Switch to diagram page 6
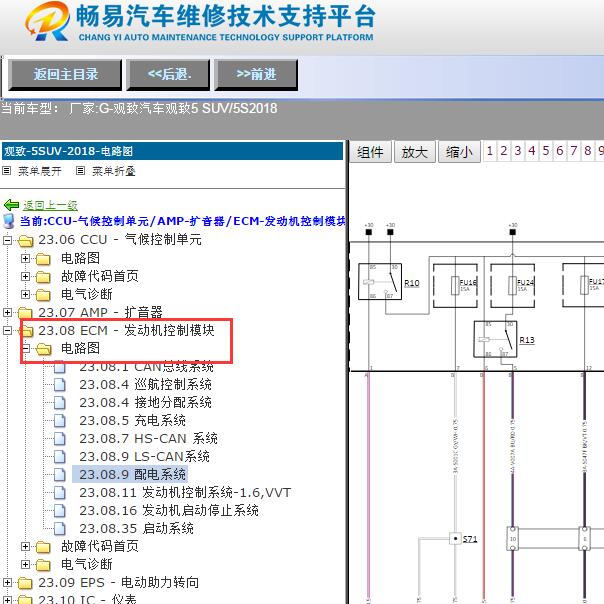The width and height of the screenshot is (604, 604). click(560, 151)
